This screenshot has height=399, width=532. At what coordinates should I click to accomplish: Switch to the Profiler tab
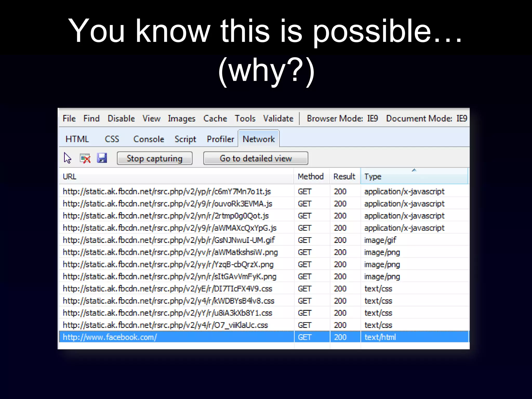(x=220, y=139)
